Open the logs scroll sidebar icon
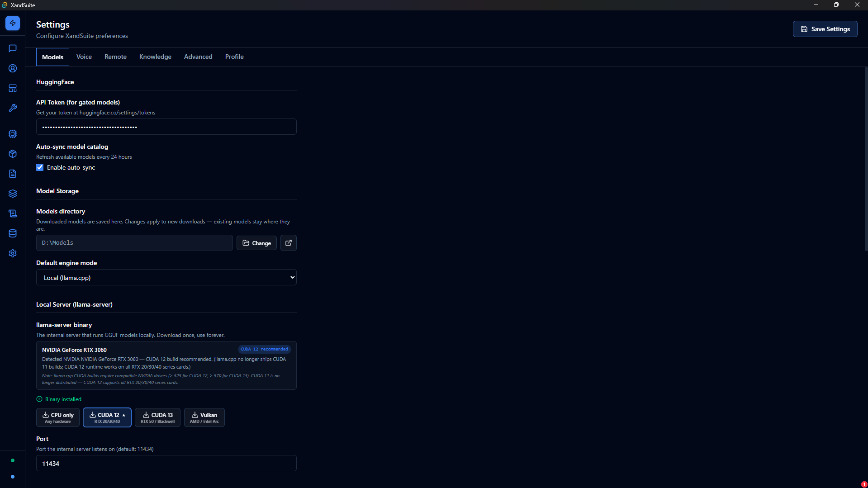Screen dimensions: 868x488 point(12,213)
